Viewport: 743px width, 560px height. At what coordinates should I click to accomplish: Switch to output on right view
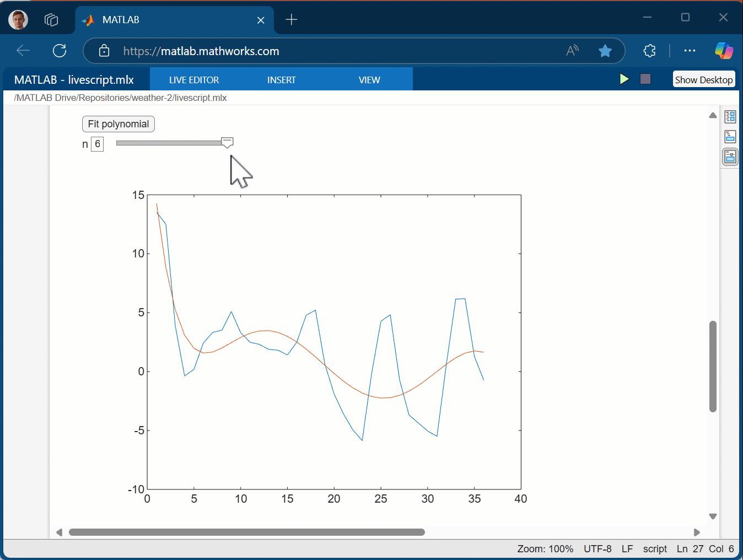tap(730, 117)
